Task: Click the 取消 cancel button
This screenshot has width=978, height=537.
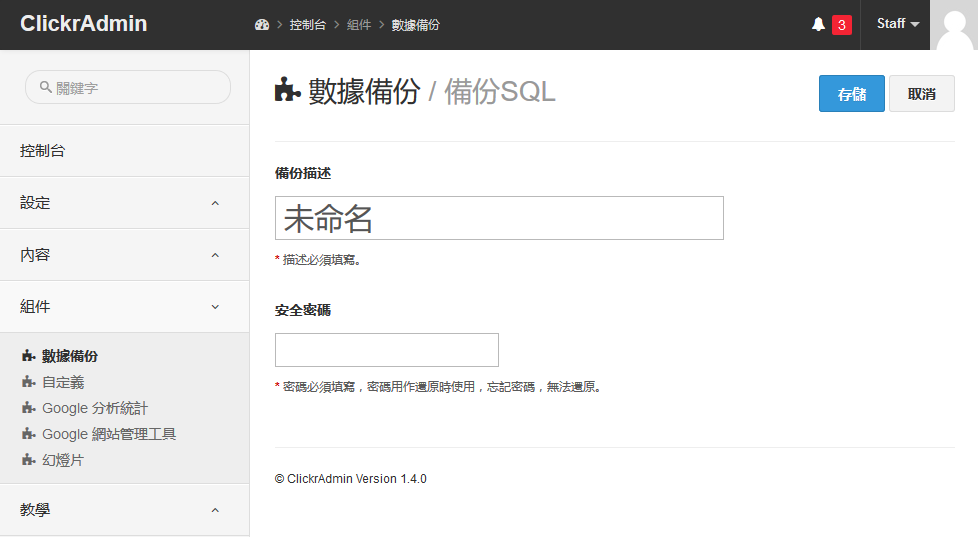Action: pyautogui.click(x=921, y=94)
